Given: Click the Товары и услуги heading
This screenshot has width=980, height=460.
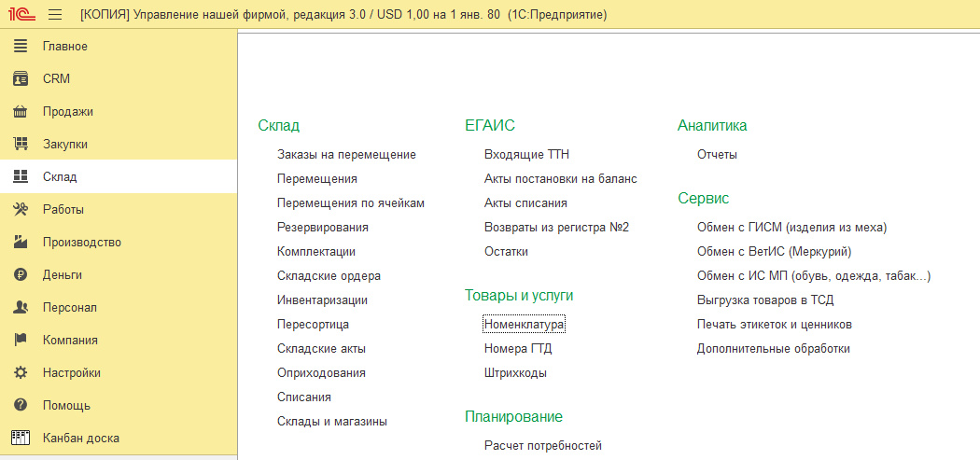Looking at the screenshot, I should point(519,295).
